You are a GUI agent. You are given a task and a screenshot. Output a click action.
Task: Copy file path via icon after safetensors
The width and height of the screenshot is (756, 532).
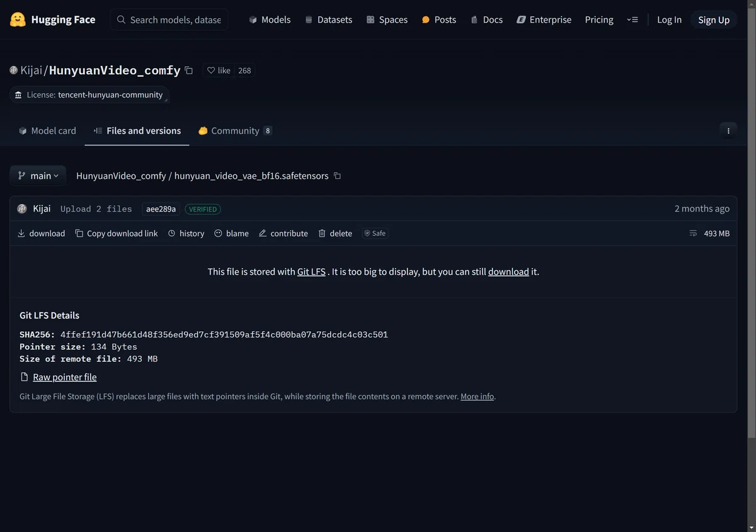337,176
